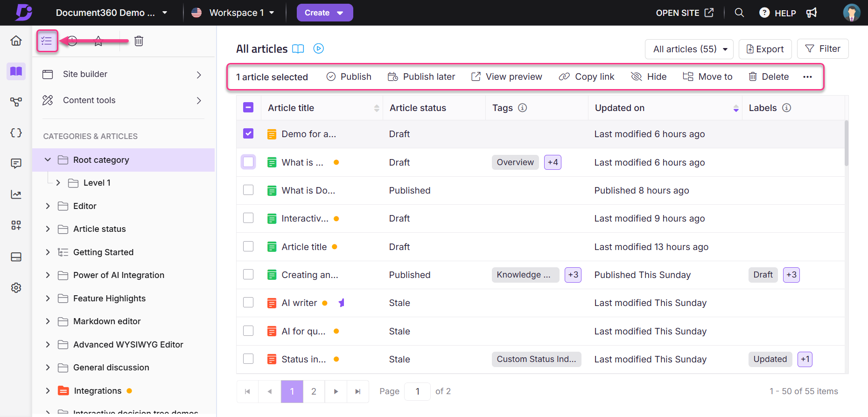Screen dimensions: 868x417
Task: Choose Publish later in bulk actions
Action: tap(421, 77)
